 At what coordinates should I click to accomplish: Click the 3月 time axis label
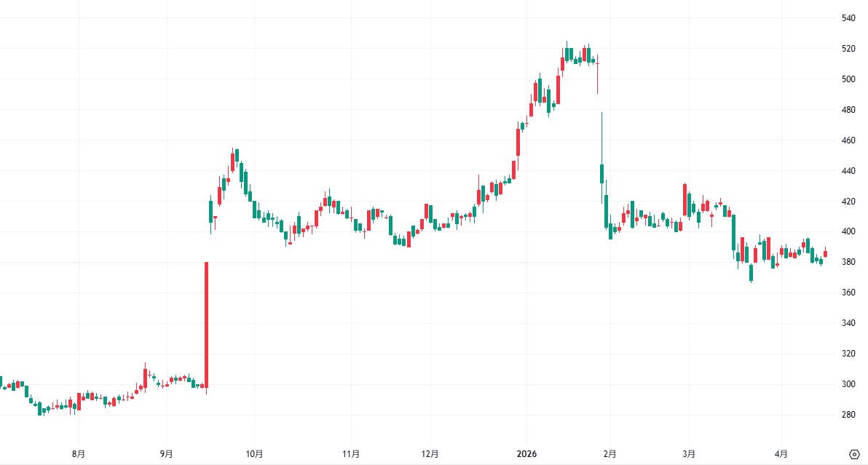[x=689, y=454]
